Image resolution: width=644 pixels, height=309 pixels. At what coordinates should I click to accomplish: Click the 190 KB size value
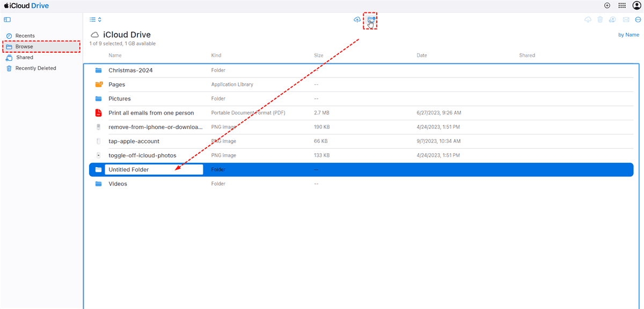point(322,127)
